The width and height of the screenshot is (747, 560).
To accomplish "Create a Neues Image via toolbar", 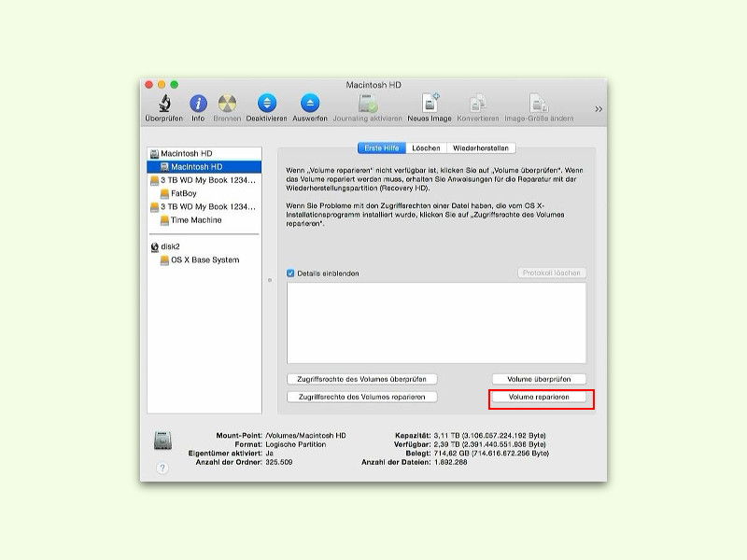I will [430, 104].
